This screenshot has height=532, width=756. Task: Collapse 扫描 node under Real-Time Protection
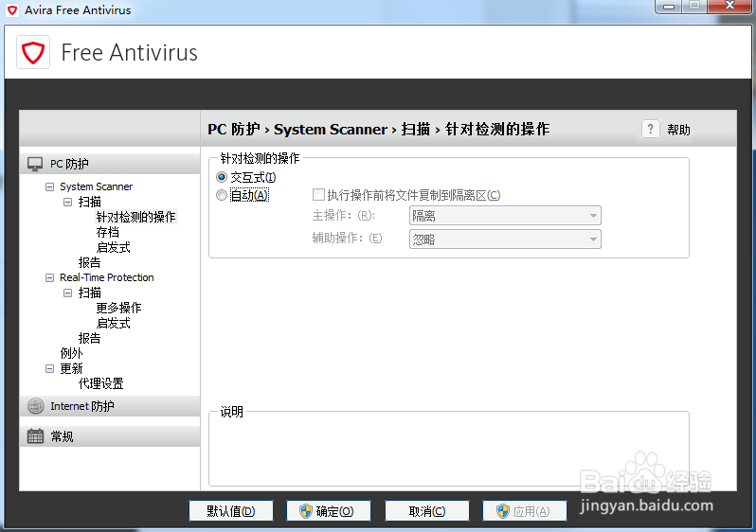click(67, 293)
